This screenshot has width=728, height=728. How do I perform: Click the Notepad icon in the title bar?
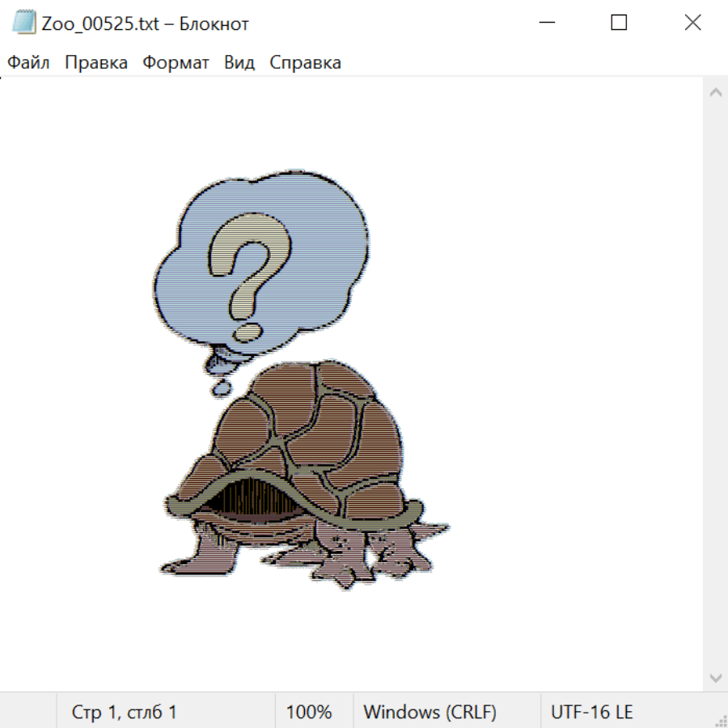coord(25,23)
